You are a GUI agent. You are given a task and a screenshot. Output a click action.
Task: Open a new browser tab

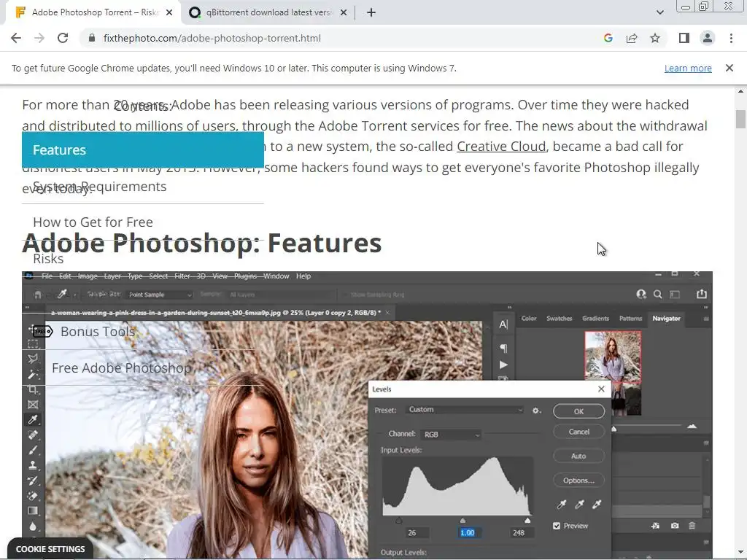(371, 12)
